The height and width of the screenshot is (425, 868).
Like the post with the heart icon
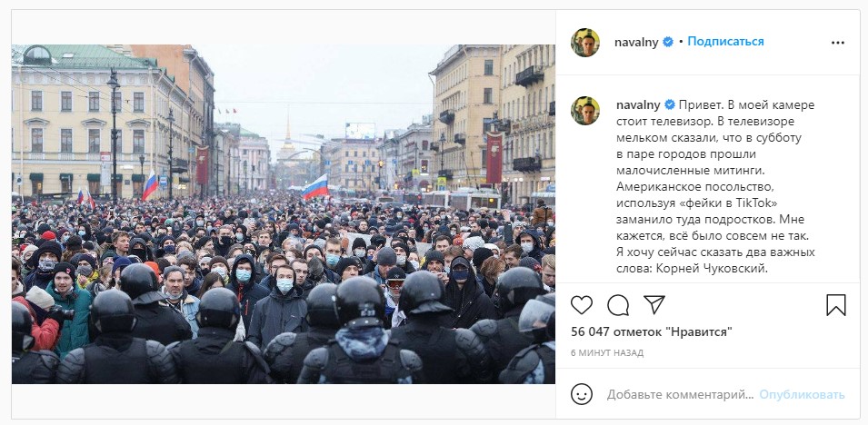[x=582, y=305]
